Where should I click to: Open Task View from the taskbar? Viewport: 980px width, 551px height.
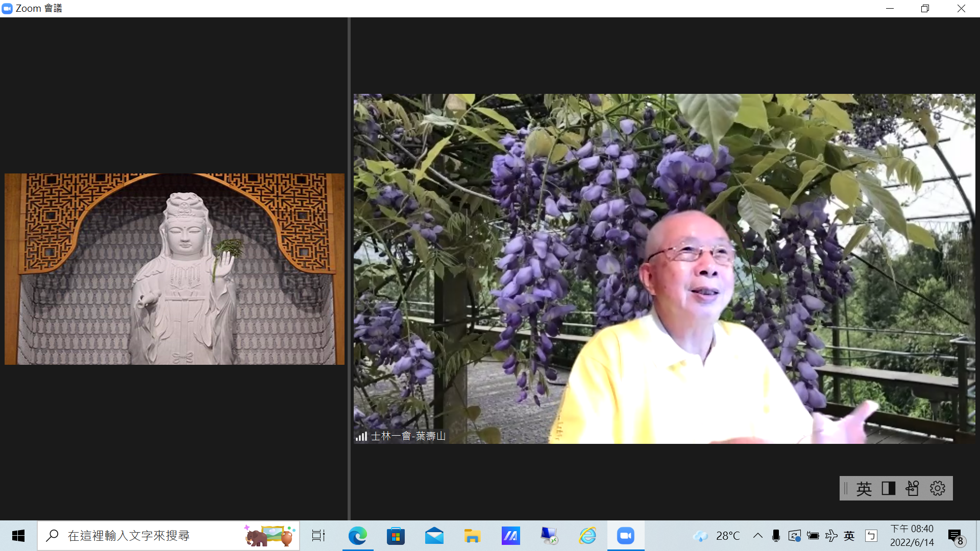click(318, 536)
